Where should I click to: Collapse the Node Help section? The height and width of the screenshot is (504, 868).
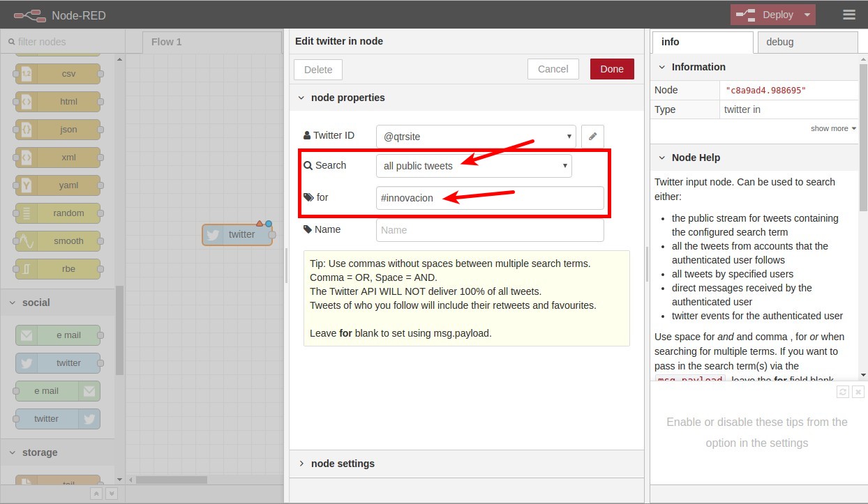[754, 158]
